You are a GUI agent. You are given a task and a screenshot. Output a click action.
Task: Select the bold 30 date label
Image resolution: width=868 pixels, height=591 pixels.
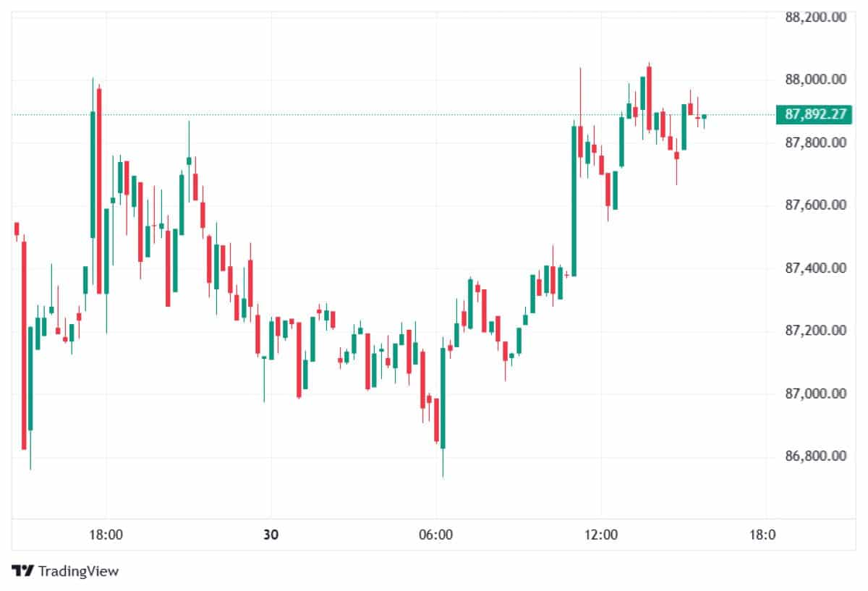click(x=271, y=535)
